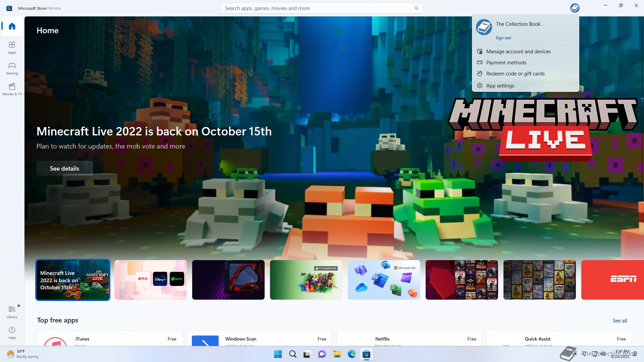Open the Netflix app card
Image resolution: width=644 pixels, height=362 pixels.
point(409,338)
